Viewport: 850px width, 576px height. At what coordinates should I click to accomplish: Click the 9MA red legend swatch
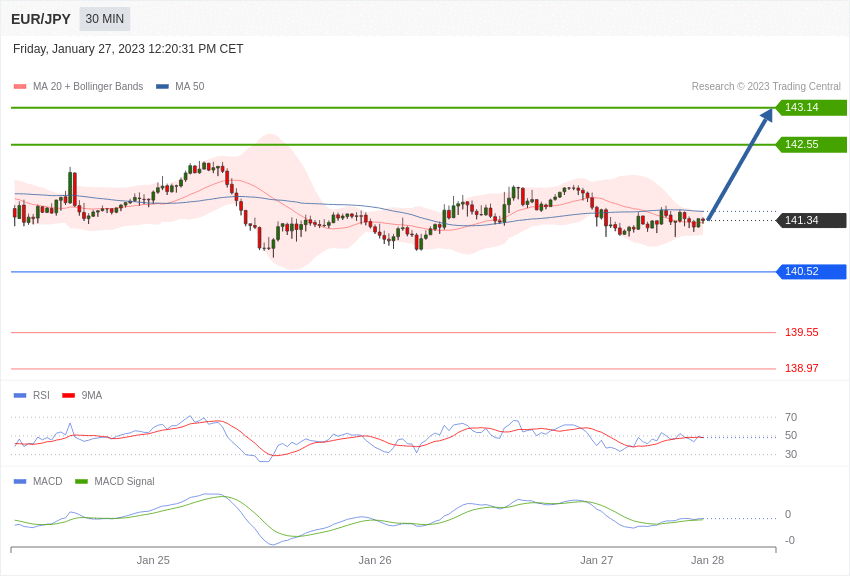(68, 396)
